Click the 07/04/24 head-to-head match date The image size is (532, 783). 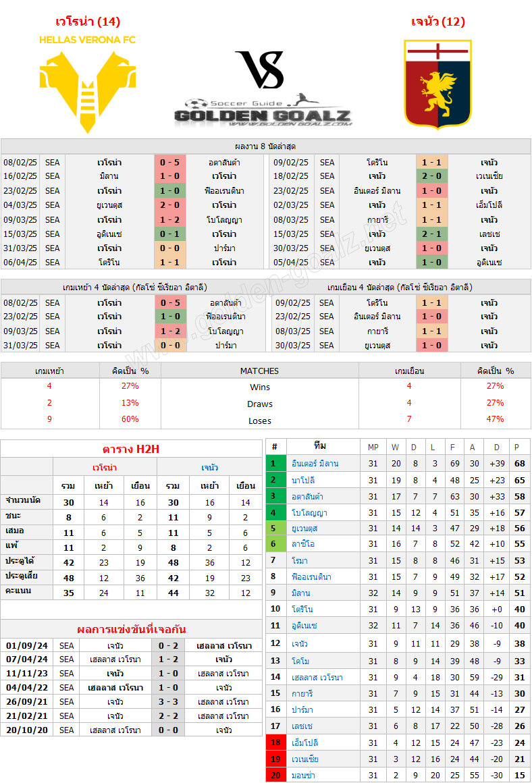[x=27, y=659]
